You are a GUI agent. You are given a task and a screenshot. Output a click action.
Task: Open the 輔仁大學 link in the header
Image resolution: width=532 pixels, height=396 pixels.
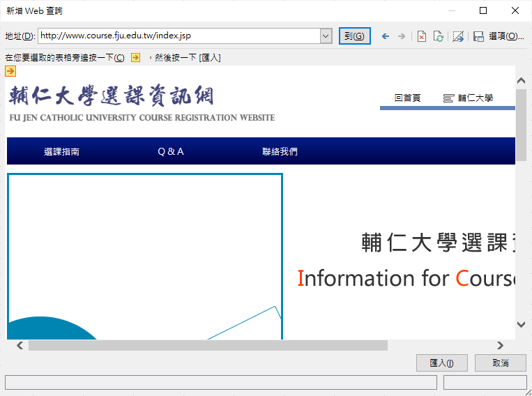(x=476, y=98)
